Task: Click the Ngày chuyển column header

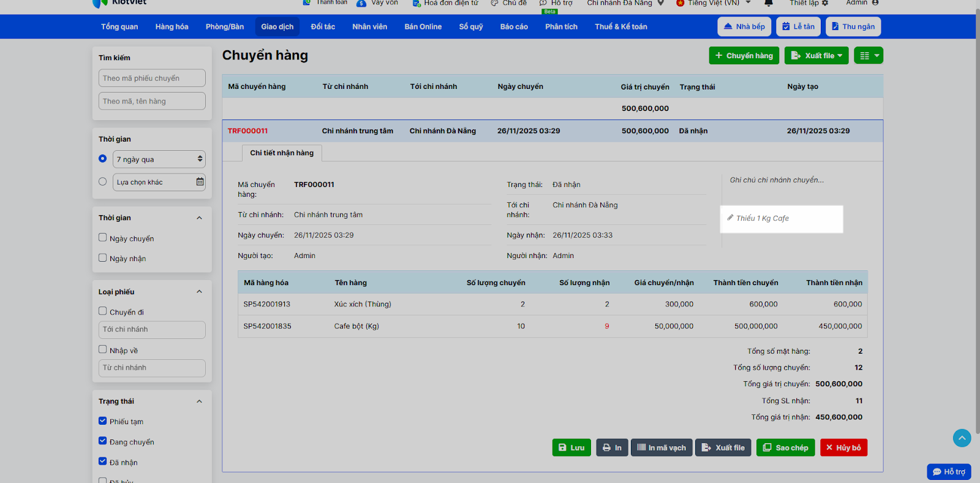Action: pyautogui.click(x=521, y=87)
